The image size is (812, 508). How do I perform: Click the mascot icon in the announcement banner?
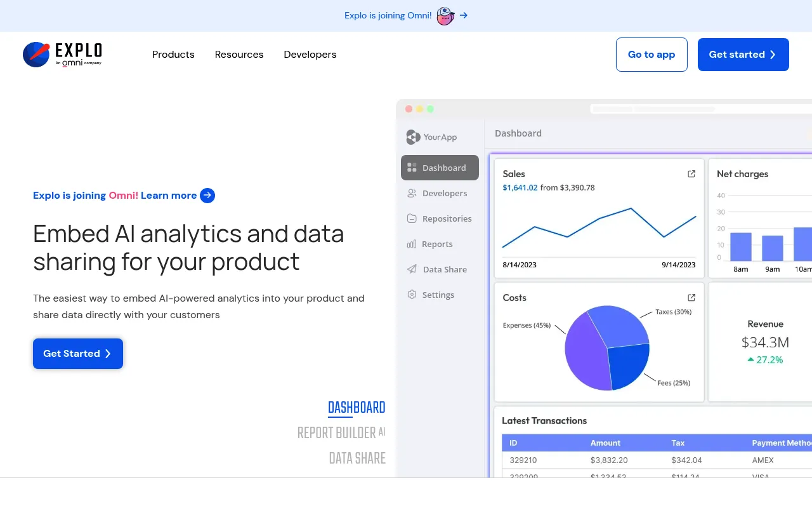point(445,16)
